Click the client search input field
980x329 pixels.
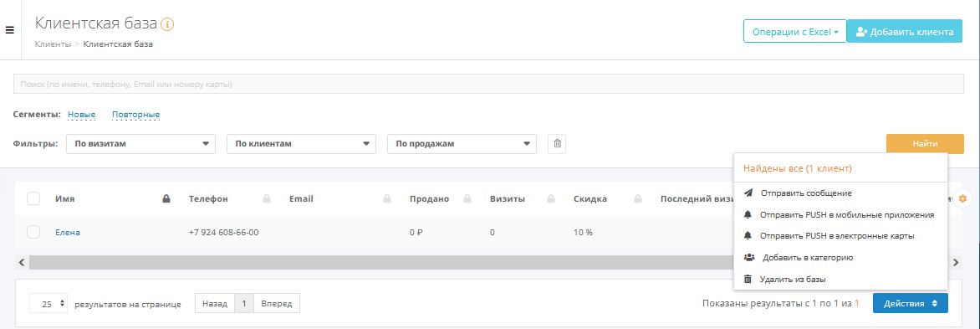(x=487, y=84)
